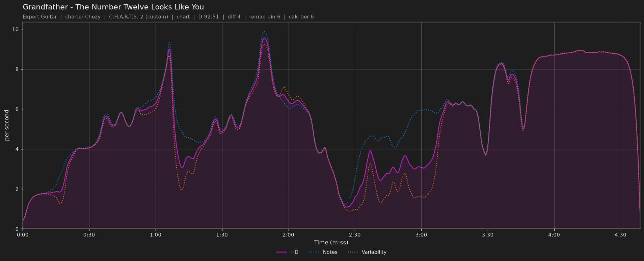This screenshot has height=261, width=644.
Task: Click the x-axis tick label "0:30"
Action: 89,235
